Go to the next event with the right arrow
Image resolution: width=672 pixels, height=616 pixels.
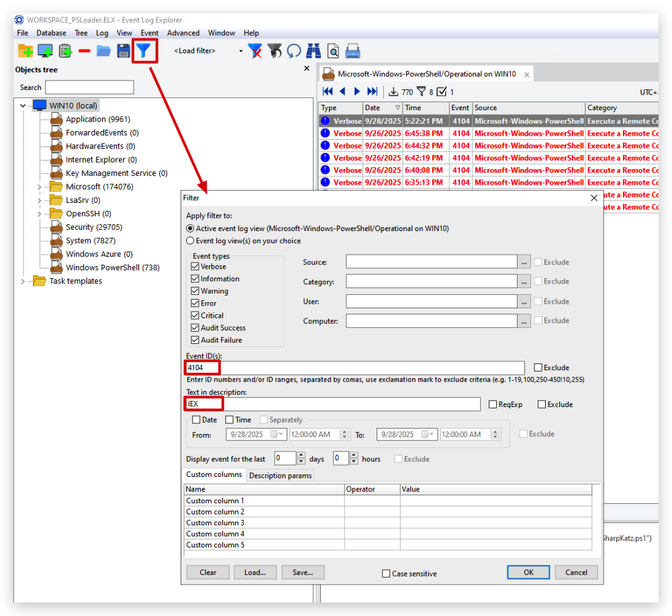click(357, 91)
